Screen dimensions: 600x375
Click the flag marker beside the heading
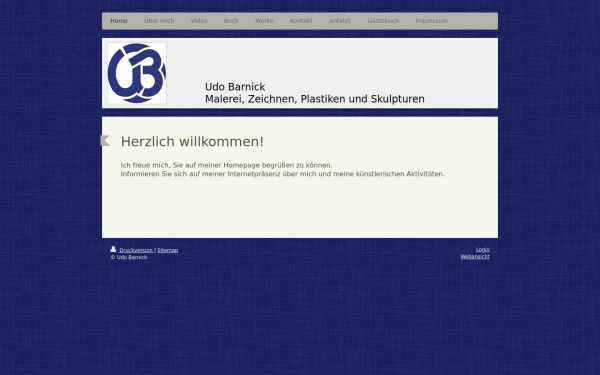pos(105,140)
